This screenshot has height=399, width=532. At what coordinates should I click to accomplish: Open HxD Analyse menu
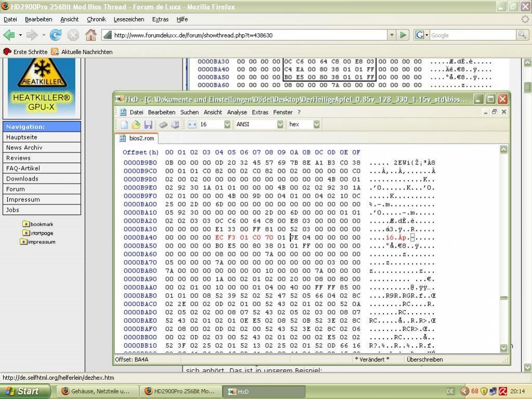coord(237,112)
